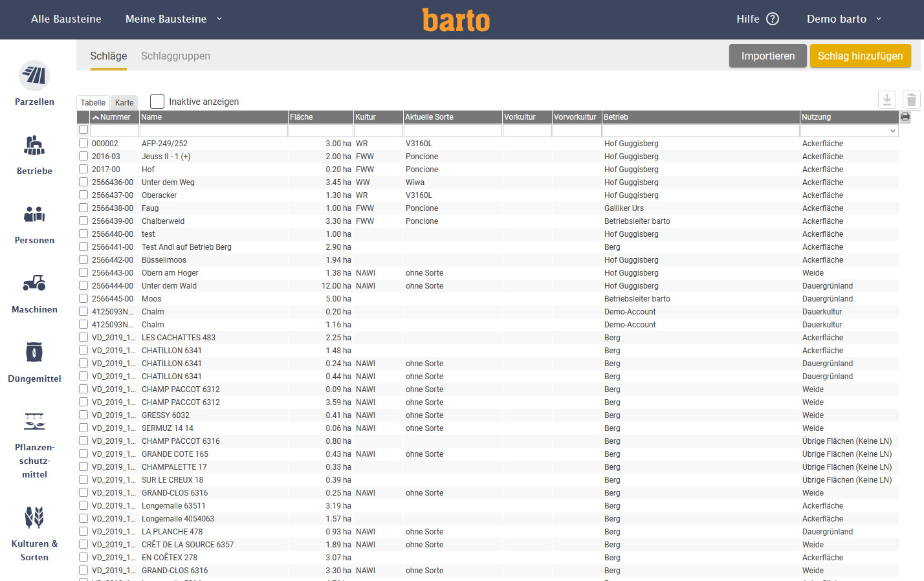Open the Demo barto account menu
Viewport: 924px width, 581px height.
click(844, 19)
